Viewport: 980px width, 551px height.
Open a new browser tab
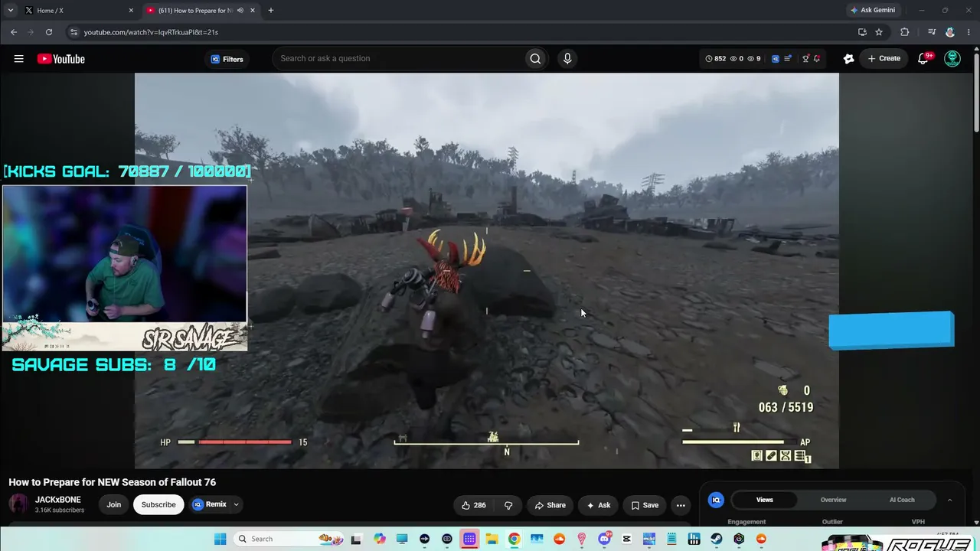[x=270, y=11]
